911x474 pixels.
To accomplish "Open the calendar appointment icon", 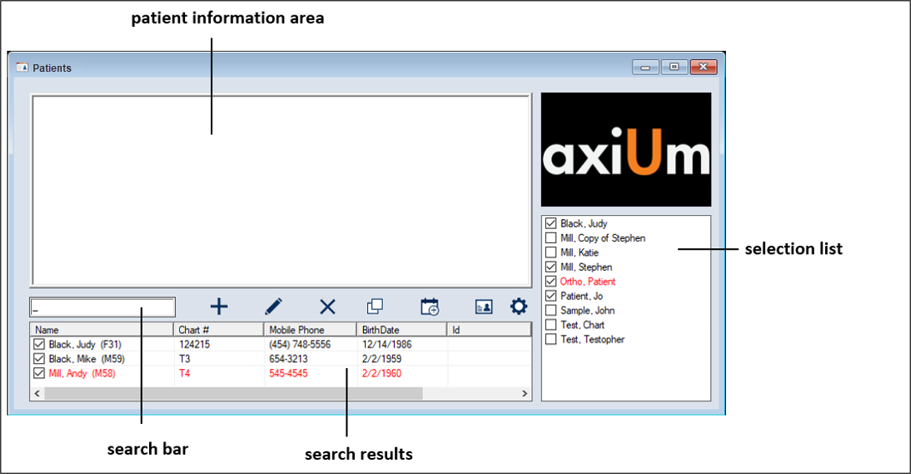I will [x=430, y=307].
